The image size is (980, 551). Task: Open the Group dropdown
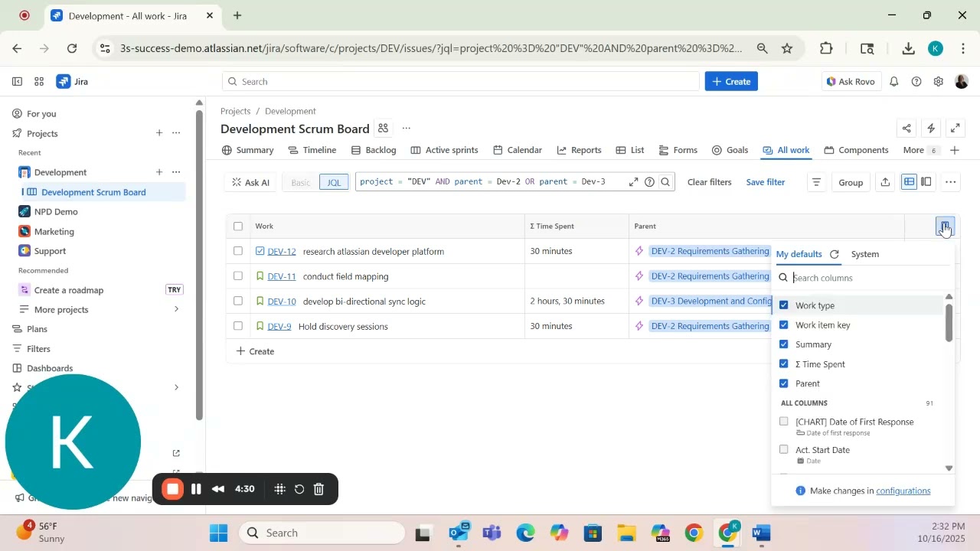click(851, 182)
